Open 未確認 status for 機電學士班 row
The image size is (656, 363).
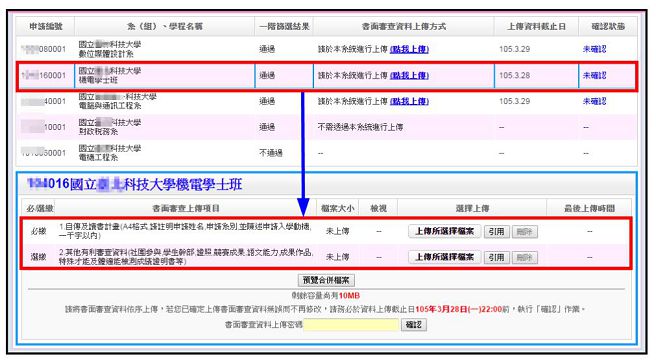(x=594, y=76)
